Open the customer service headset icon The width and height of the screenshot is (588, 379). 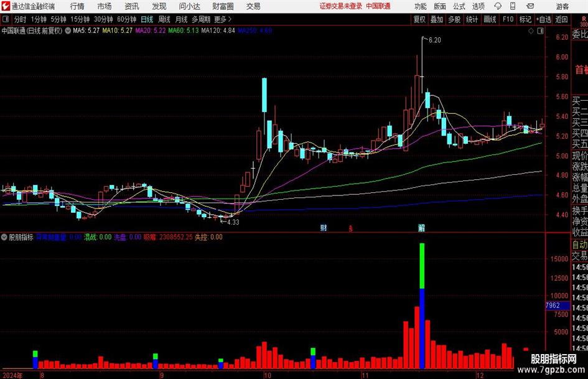tap(498, 6)
